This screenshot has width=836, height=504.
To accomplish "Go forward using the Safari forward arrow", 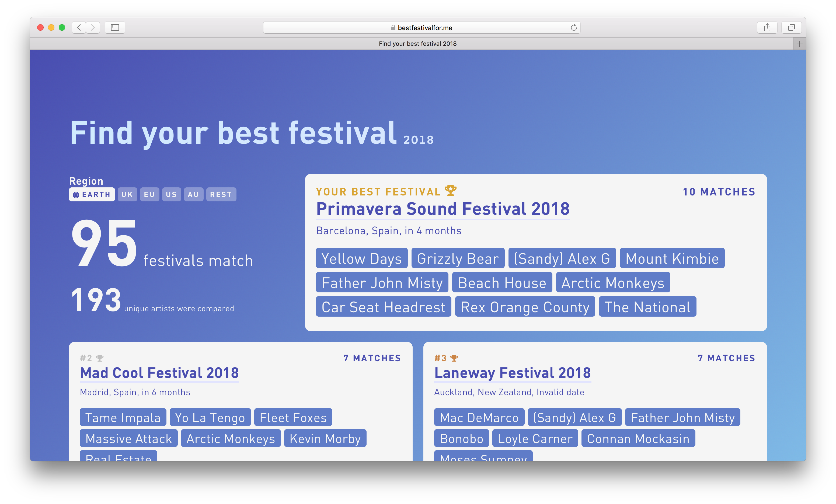I will 93,27.
